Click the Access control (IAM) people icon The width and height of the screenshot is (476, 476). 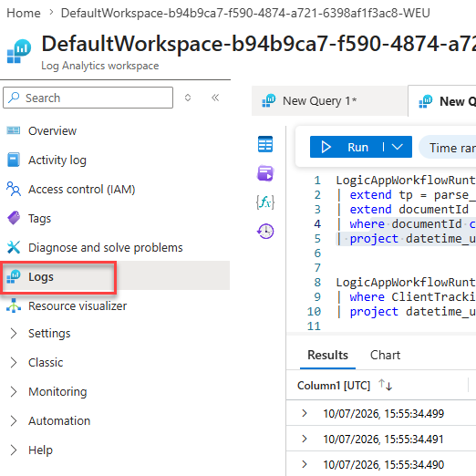14,189
